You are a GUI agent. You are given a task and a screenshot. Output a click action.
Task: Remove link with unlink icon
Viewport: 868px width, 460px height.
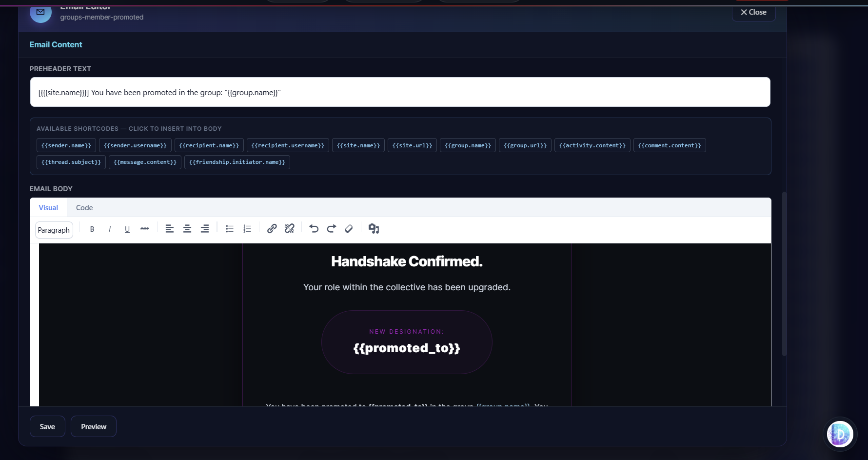click(x=290, y=229)
